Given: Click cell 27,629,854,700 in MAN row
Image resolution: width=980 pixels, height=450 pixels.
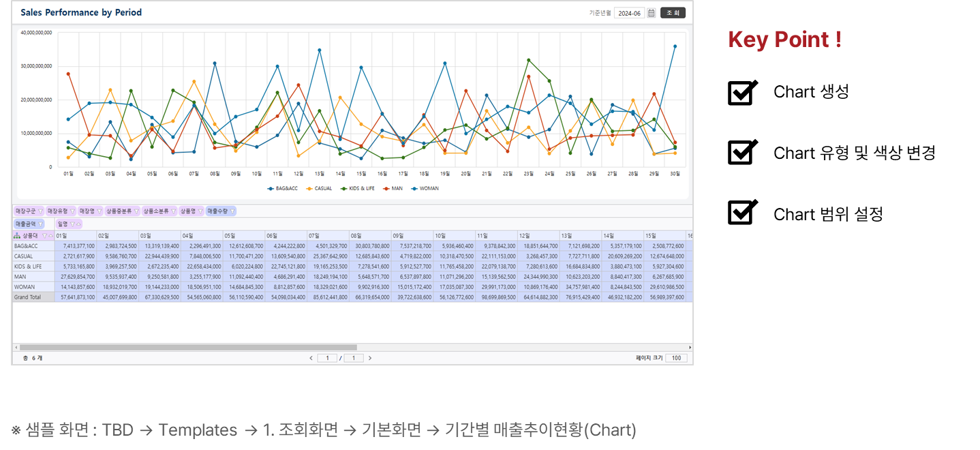Looking at the screenshot, I should coord(76,277).
